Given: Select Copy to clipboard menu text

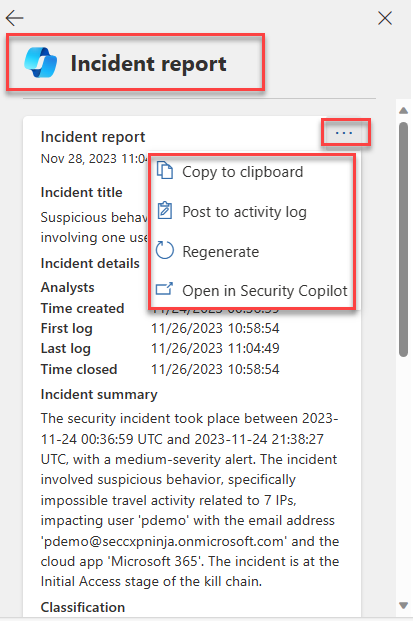Looking at the screenshot, I should 243,172.
